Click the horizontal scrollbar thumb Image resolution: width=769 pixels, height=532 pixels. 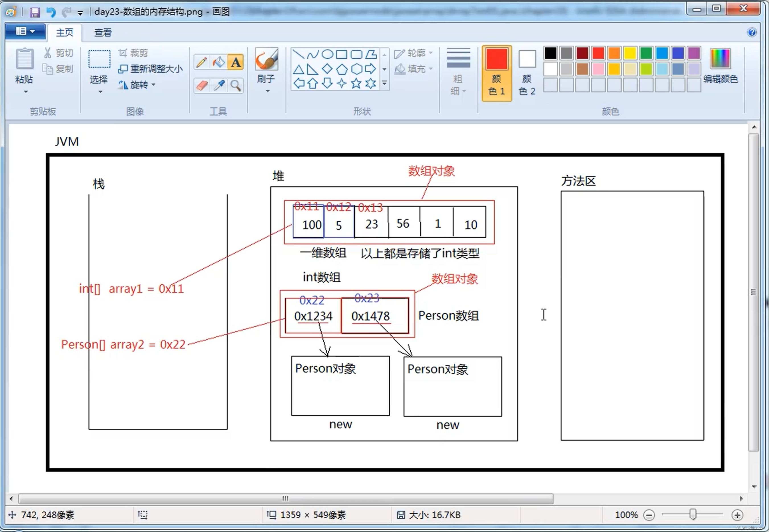tap(286, 499)
